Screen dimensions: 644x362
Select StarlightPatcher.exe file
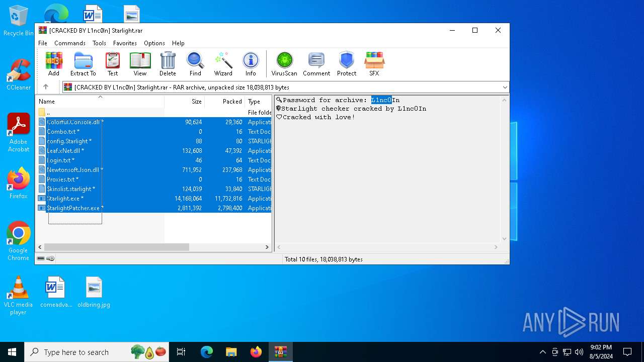coord(153,208)
